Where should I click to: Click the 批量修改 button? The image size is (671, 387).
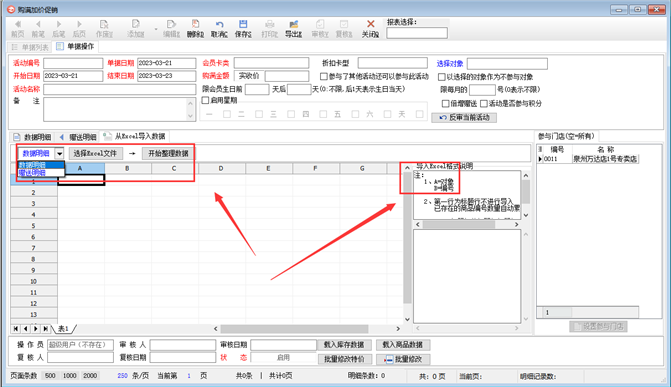403,359
